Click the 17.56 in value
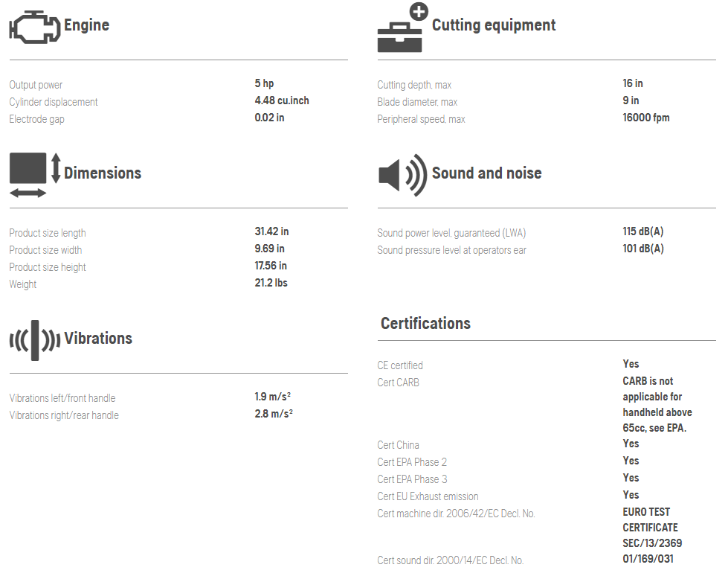 [271, 266]
